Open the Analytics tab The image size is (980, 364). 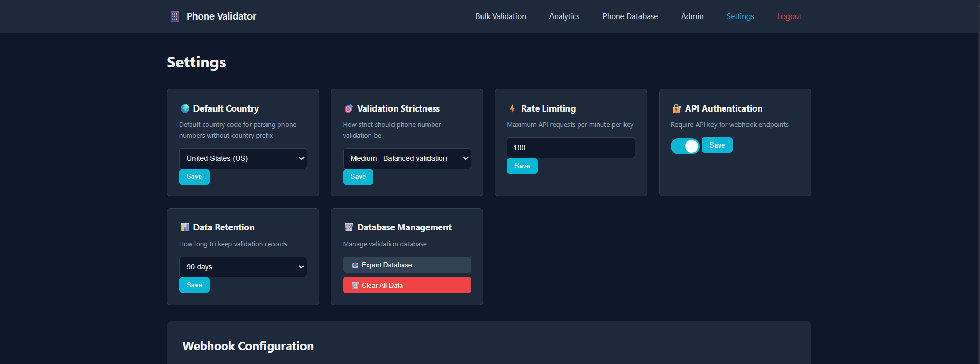click(564, 16)
